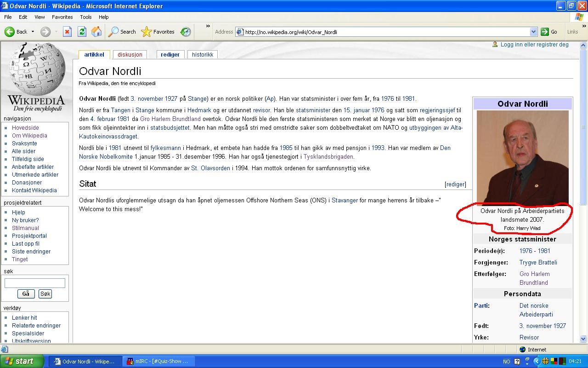Click the Logg inn eller registrer deg link
This screenshot has width=588, height=368.
tap(535, 45)
